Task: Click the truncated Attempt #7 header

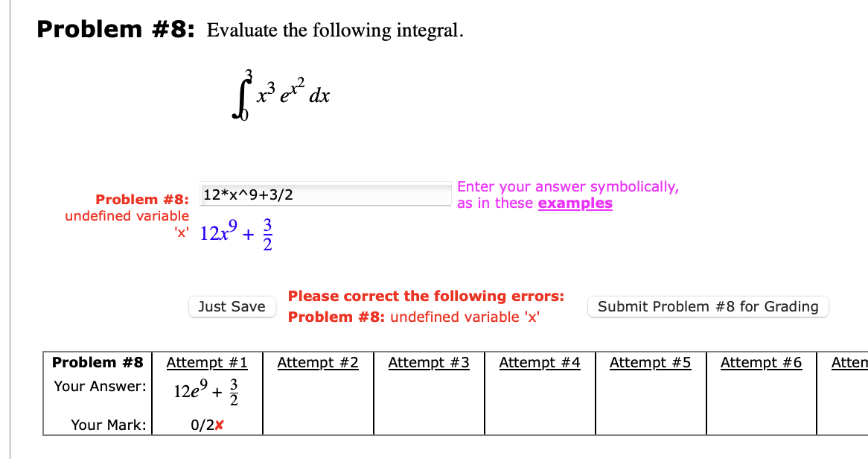Action: pos(850,362)
